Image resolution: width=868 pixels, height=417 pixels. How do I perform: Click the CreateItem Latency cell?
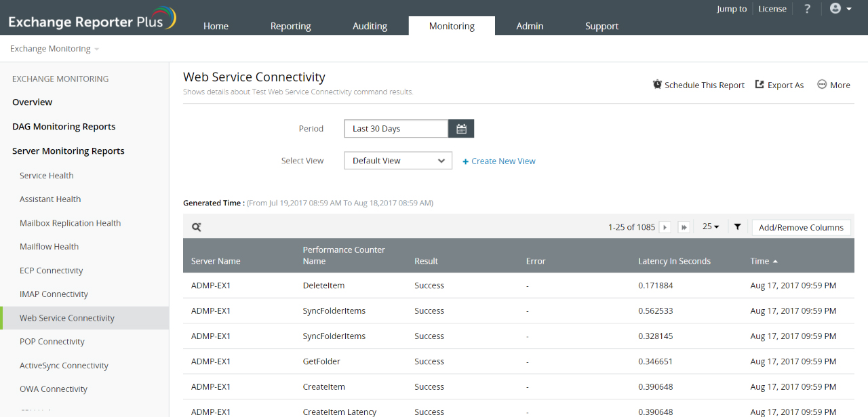tap(340, 412)
